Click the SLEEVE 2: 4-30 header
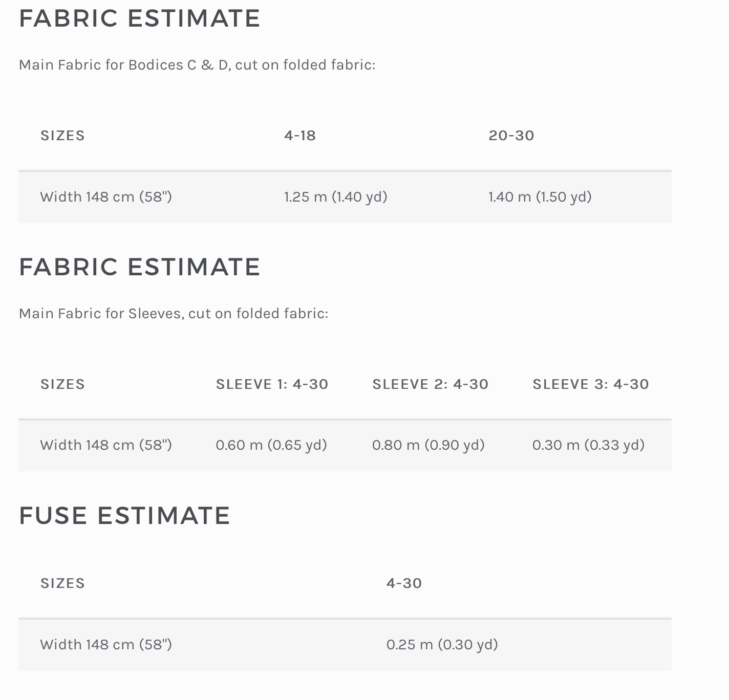729x700 pixels. click(x=431, y=384)
